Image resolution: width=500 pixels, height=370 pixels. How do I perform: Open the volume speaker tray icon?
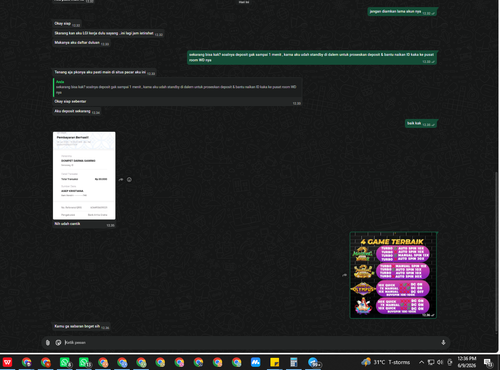coord(440,362)
